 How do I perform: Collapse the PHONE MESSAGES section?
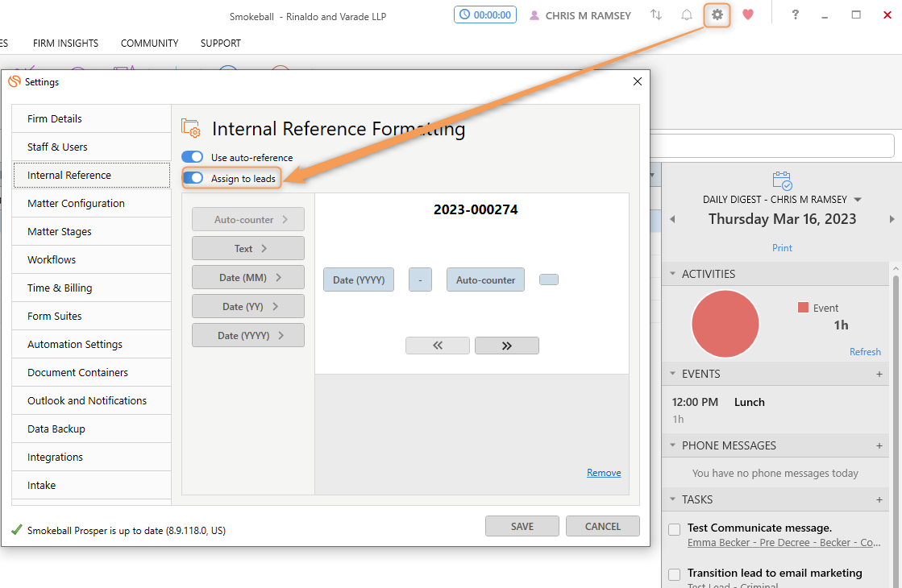[672, 445]
